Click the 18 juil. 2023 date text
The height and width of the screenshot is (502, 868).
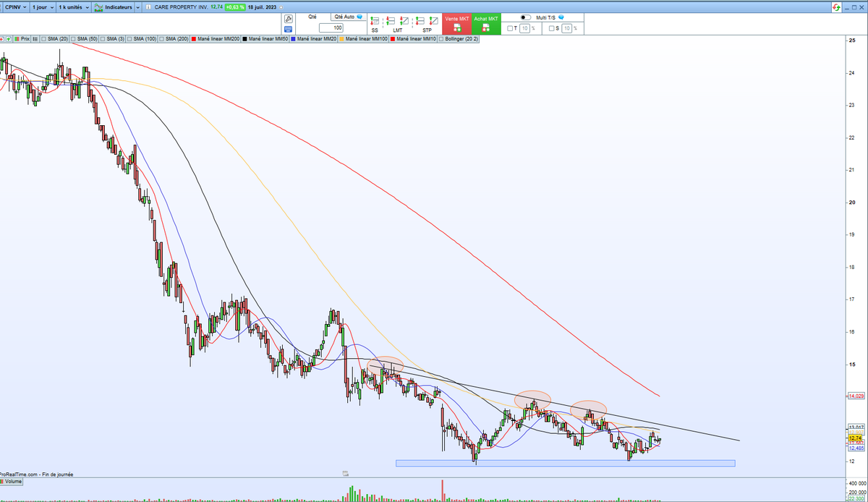pos(263,7)
